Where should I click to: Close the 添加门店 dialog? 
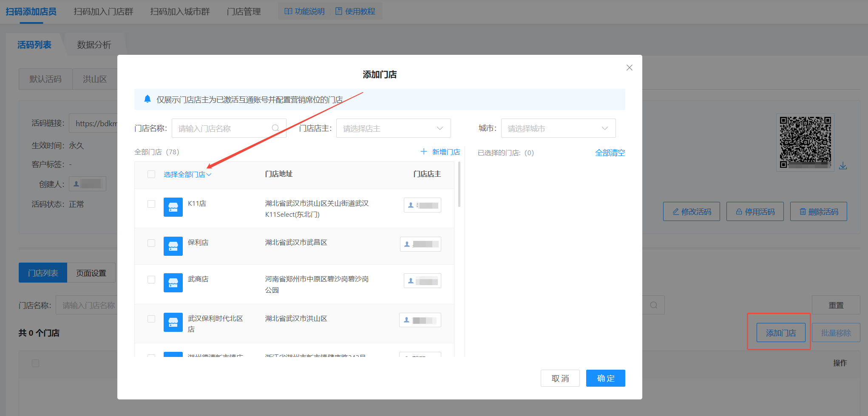pyautogui.click(x=630, y=68)
